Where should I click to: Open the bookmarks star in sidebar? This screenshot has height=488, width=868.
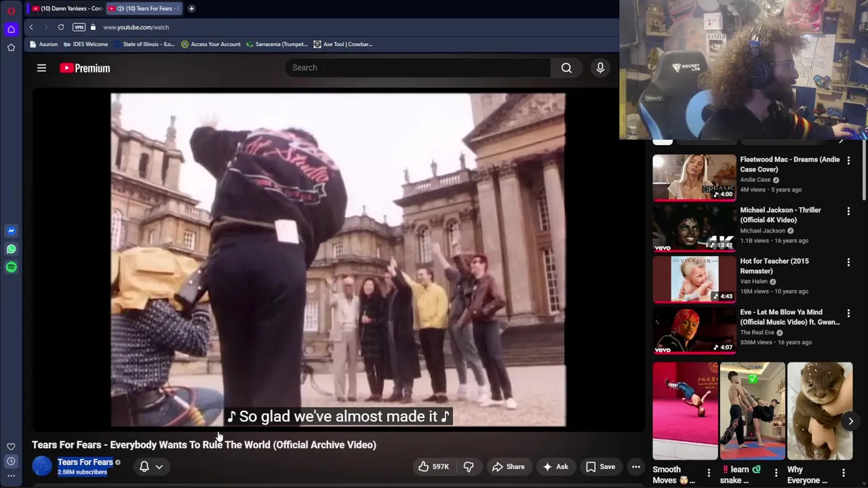coord(11,47)
